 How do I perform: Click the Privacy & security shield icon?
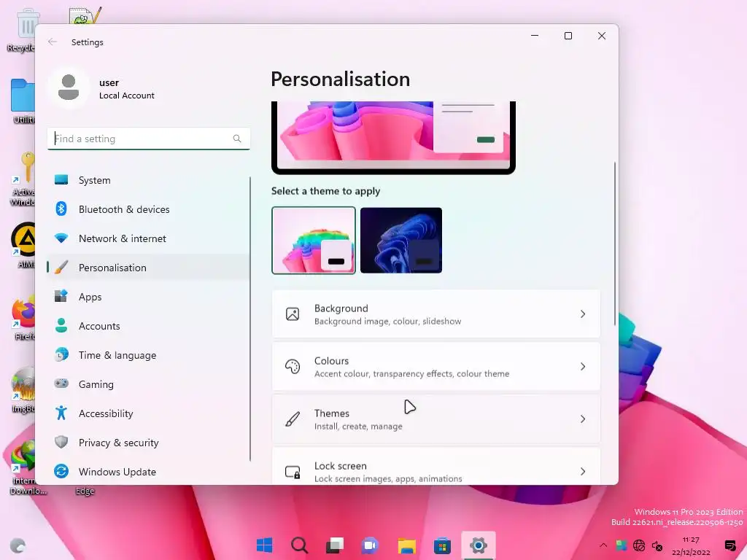[x=61, y=442]
